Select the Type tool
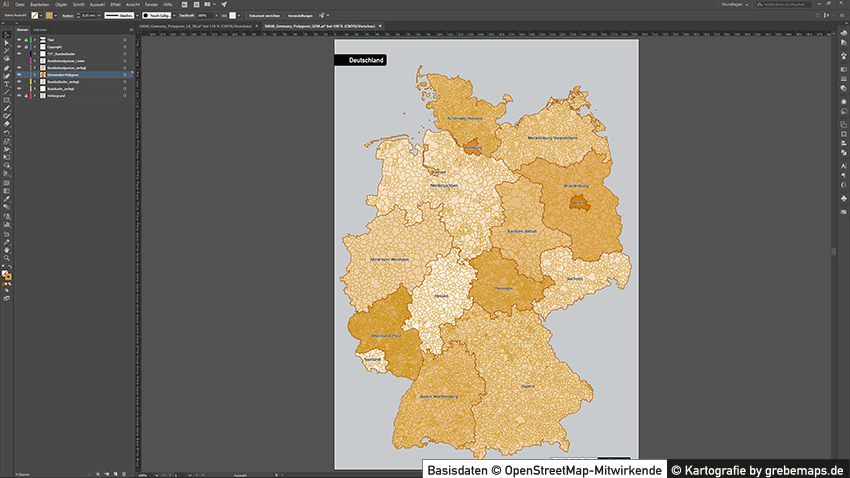Image resolution: width=850 pixels, height=478 pixels. click(x=6, y=84)
